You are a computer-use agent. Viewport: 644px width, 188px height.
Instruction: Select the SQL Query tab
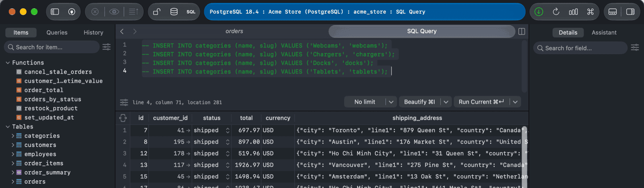click(422, 31)
